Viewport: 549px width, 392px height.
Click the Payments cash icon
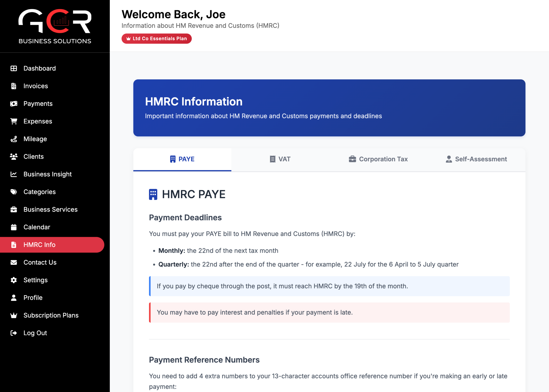[x=14, y=104]
